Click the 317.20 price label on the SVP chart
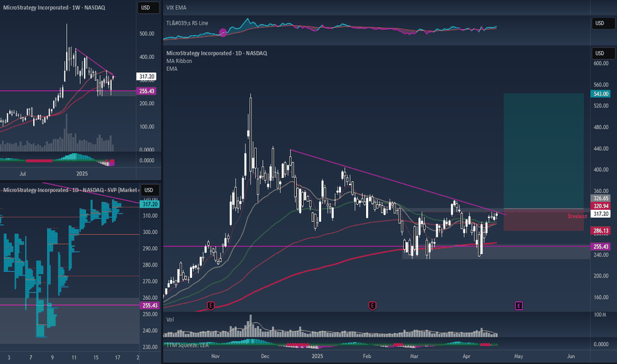This screenshot has height=364, width=617. tap(150, 205)
